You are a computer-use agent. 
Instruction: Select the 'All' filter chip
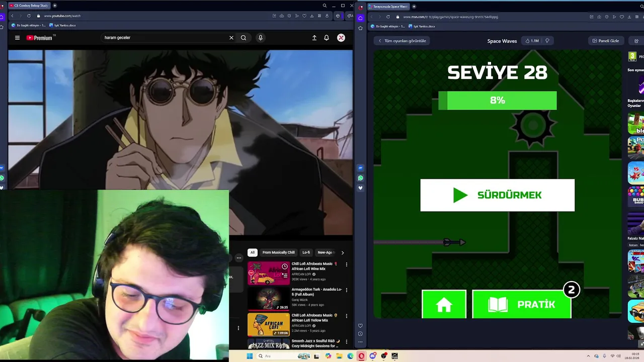[x=253, y=252]
